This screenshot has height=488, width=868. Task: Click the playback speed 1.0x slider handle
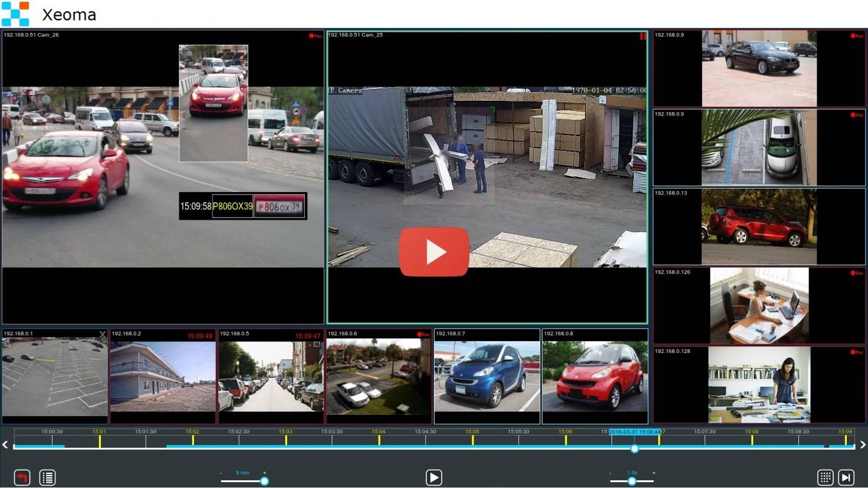(632, 481)
